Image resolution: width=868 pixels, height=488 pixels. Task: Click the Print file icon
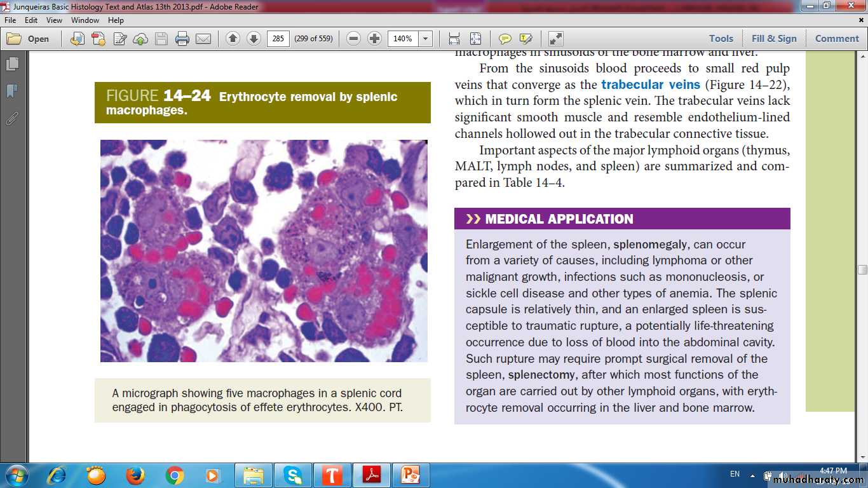[182, 39]
